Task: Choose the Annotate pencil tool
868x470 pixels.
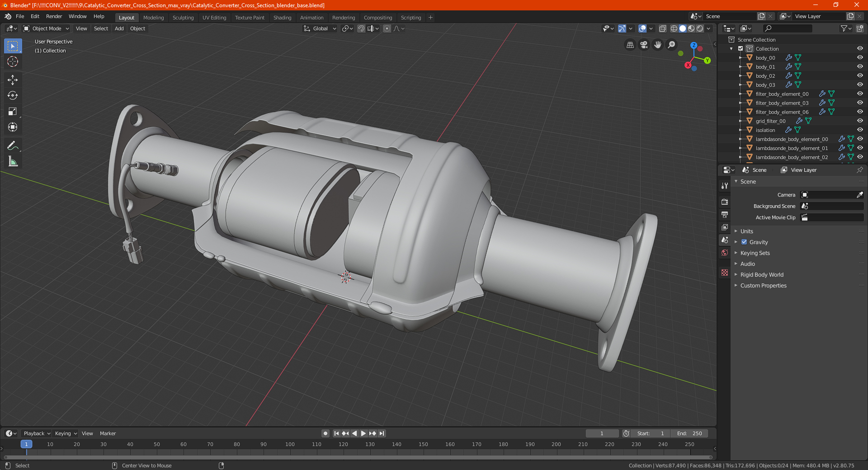Action: click(x=13, y=146)
